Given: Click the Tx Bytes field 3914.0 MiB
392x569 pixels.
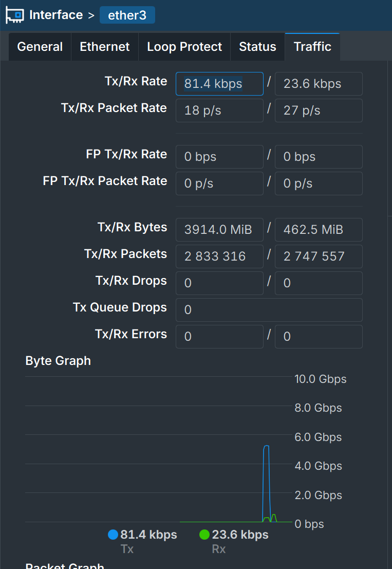Looking at the screenshot, I should tap(219, 230).
